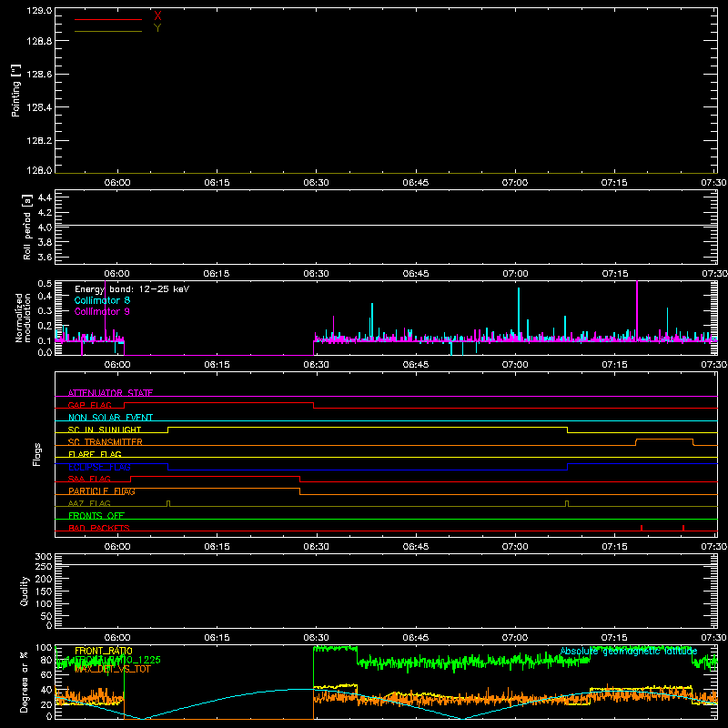The width and height of the screenshot is (728, 728).
Task: Select the ECLIPSE_FLAG label
Action: (99, 467)
